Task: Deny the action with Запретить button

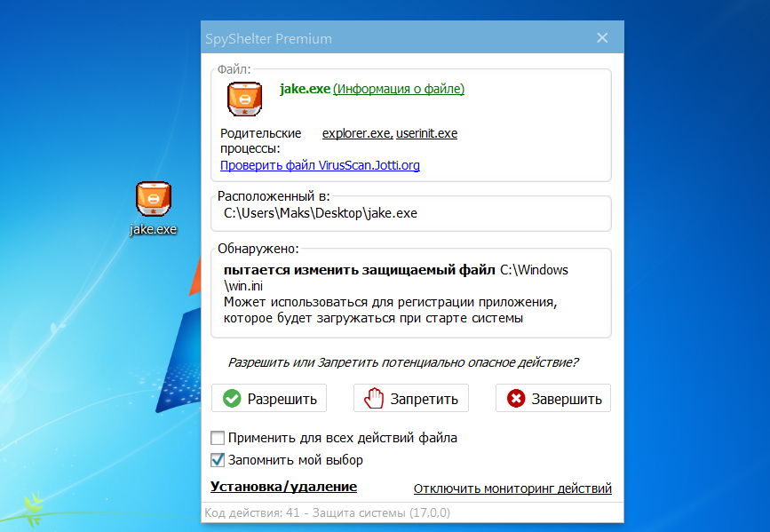Action: (410, 399)
